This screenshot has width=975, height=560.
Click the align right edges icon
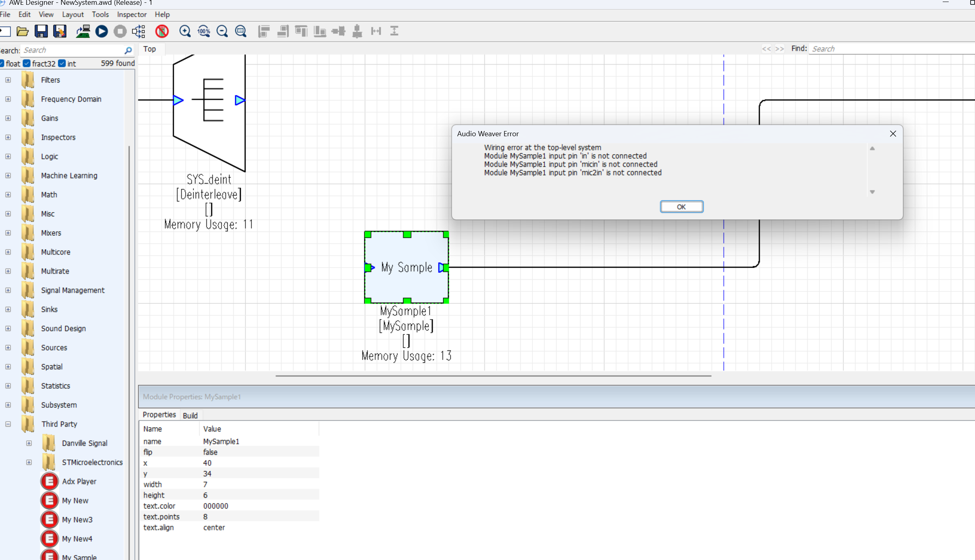pos(283,31)
